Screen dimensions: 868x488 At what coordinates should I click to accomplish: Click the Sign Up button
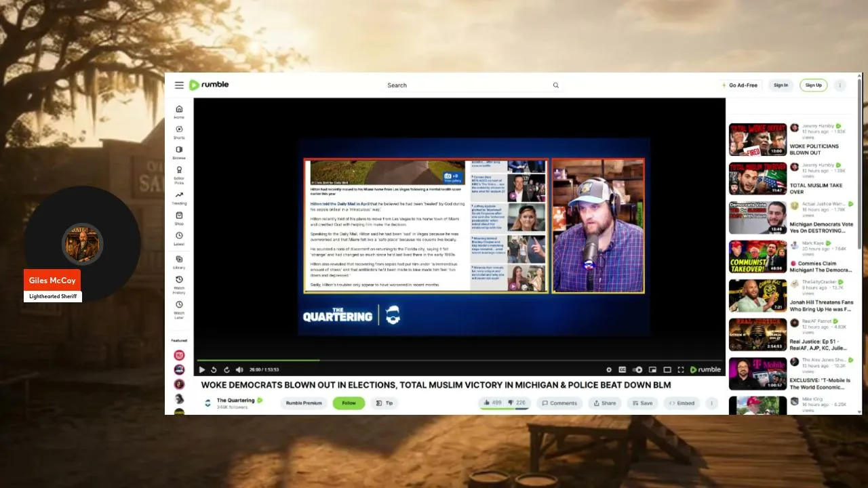click(814, 85)
